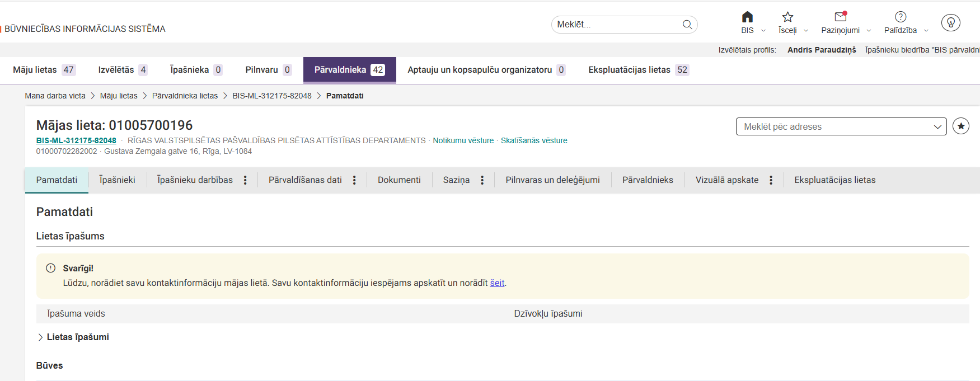Follow the 'šeit' link in warning

click(x=497, y=283)
